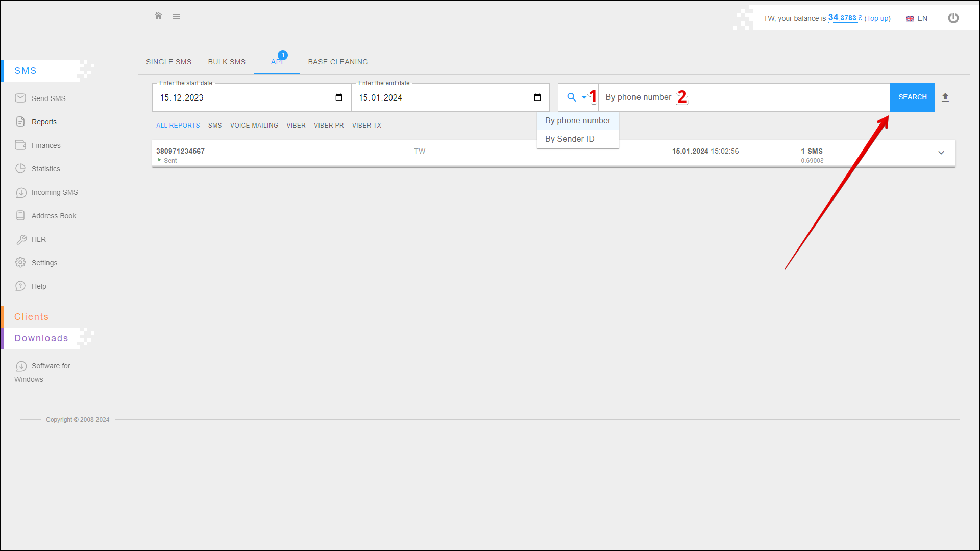980x551 pixels.
Task: Open HLR wrench sidebar item
Action: tap(38, 239)
